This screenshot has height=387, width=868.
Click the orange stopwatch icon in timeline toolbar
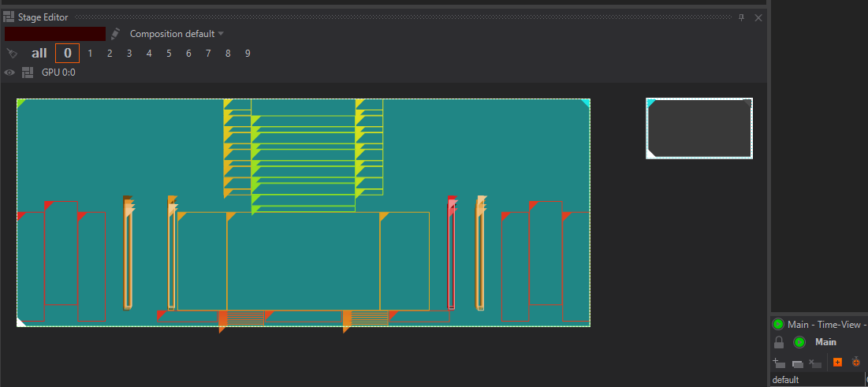click(x=855, y=363)
